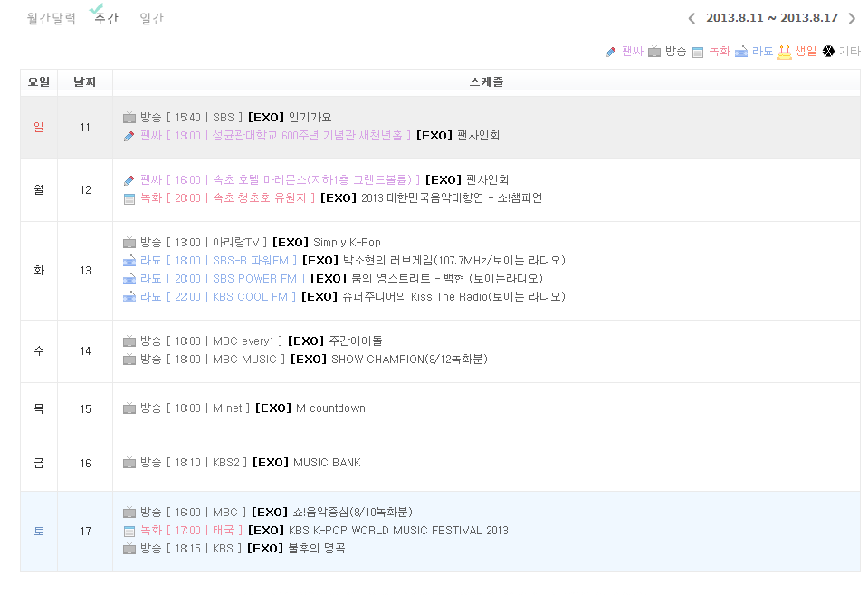The width and height of the screenshot is (868, 595).
Task: Select the 생일 birthday cake icon
Action: click(785, 52)
